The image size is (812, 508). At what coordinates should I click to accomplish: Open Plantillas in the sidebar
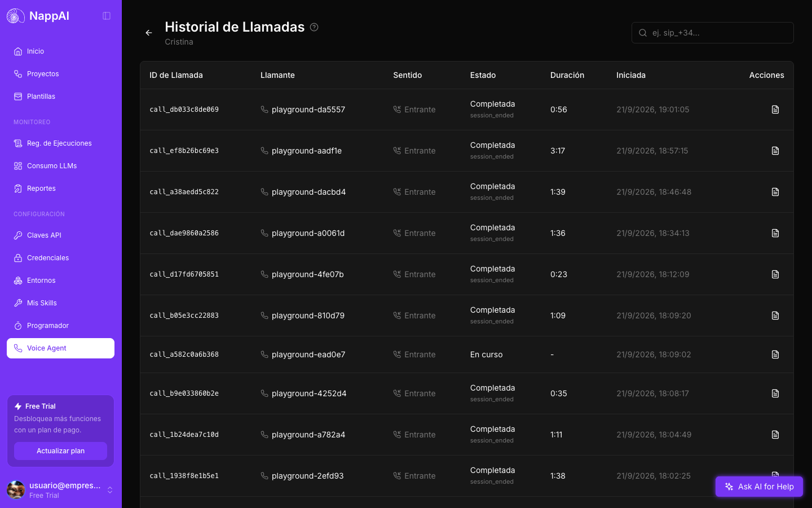click(x=60, y=97)
